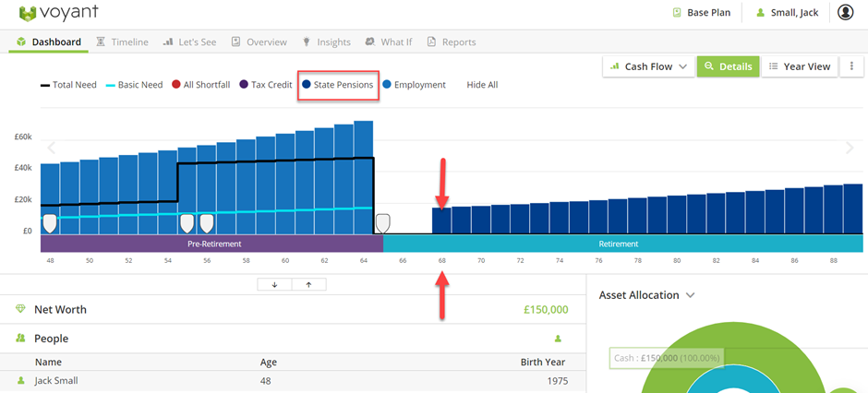Screen dimensions: 868x393
Task: Toggle Tax Credit legend series
Action: click(266, 85)
